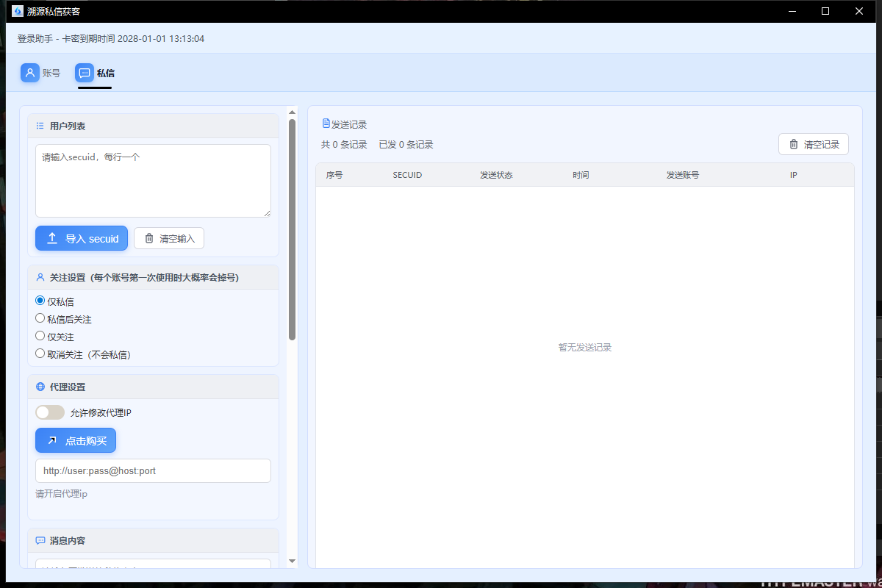Click the 发送记录 document icon
Image resolution: width=882 pixels, height=588 pixels.
click(x=326, y=124)
